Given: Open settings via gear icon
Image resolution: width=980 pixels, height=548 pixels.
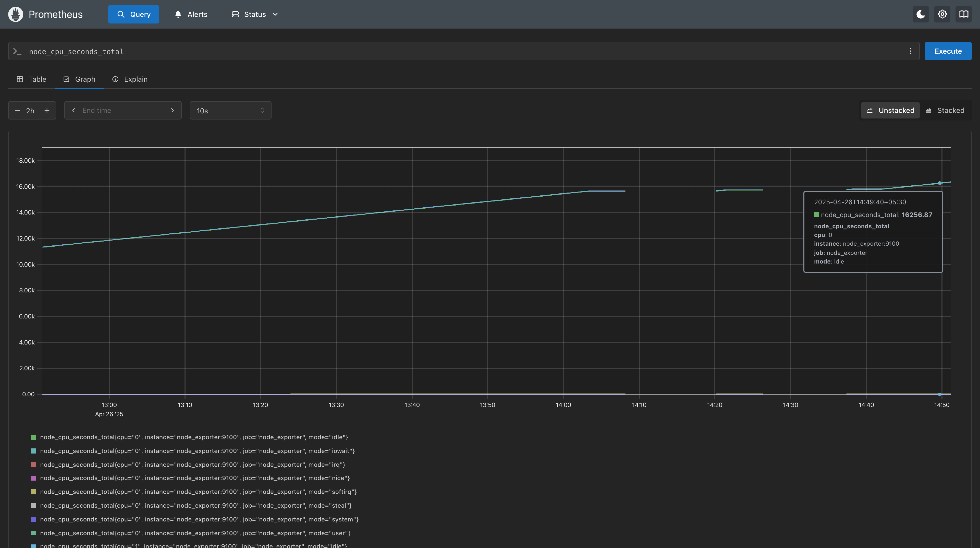Looking at the screenshot, I should tap(942, 14).
